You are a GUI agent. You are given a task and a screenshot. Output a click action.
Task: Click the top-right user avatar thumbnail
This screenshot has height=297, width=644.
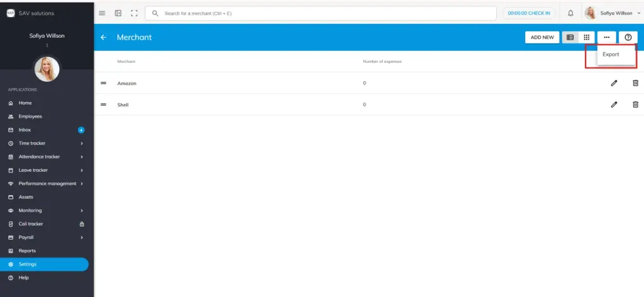[x=591, y=13]
